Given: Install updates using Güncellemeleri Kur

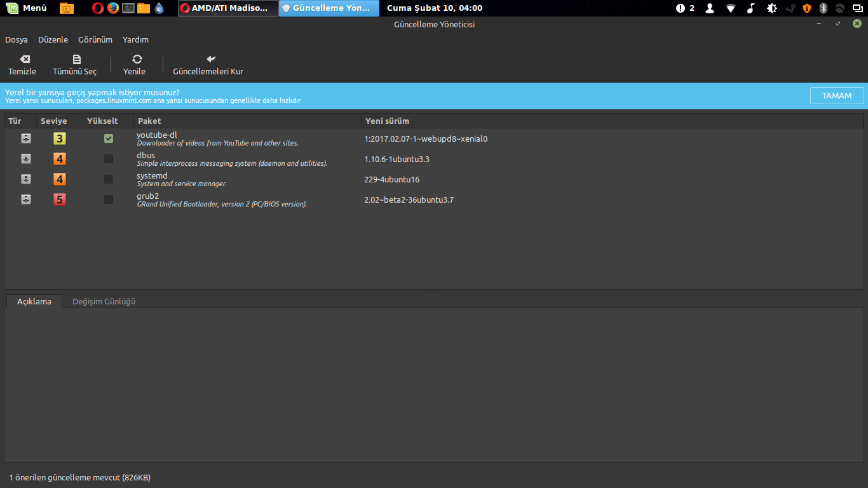Looking at the screenshot, I should coord(208,65).
